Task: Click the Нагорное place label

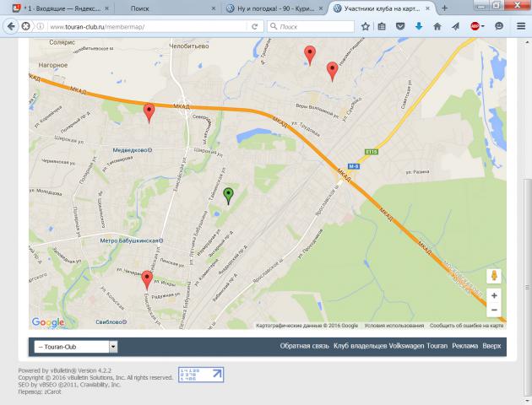Action: pyautogui.click(x=53, y=65)
